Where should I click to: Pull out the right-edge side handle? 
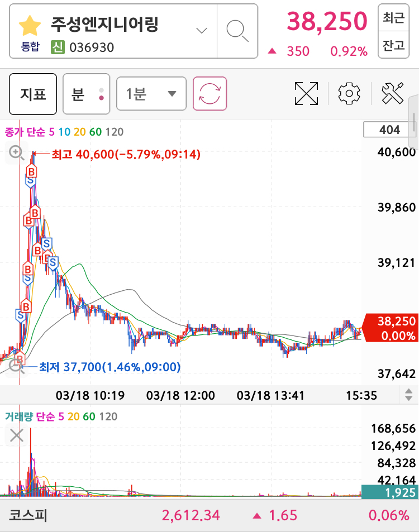(x=414, y=122)
